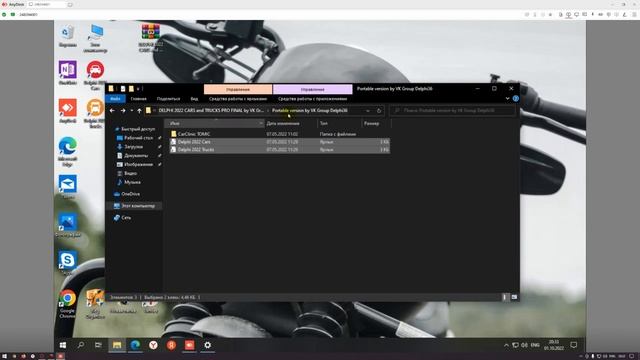
Task: Open Yandex Browser from the taskbar
Action: tap(153, 345)
